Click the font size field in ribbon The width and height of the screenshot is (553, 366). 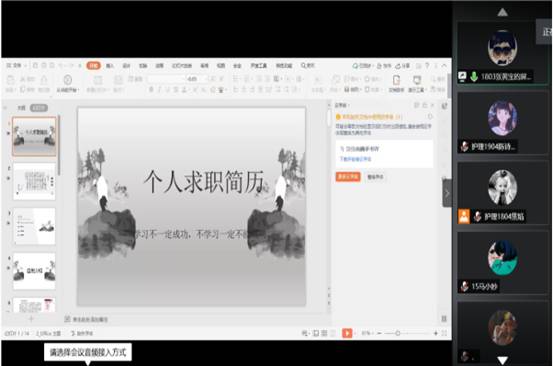(196, 79)
